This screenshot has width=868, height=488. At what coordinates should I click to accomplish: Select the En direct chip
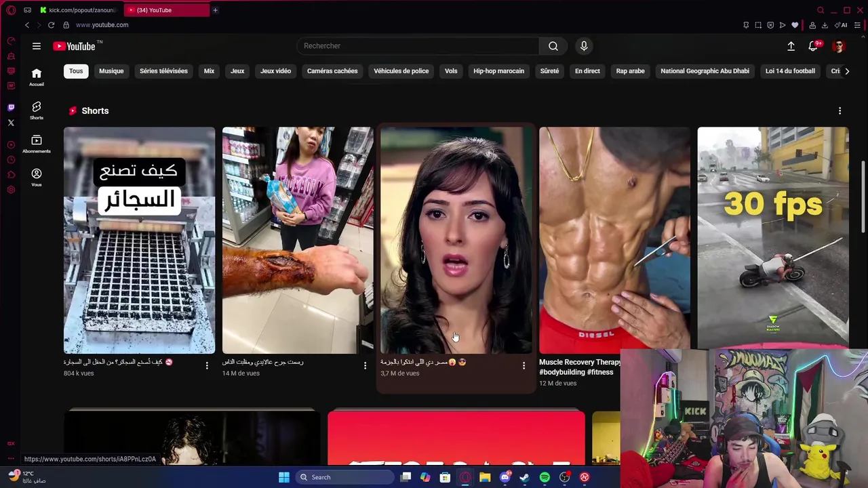587,70
